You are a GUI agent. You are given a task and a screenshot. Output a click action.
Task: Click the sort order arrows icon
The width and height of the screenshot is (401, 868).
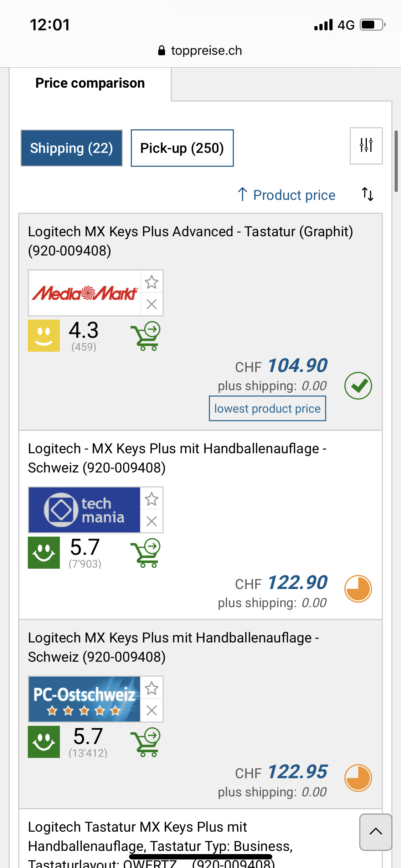[x=367, y=194]
